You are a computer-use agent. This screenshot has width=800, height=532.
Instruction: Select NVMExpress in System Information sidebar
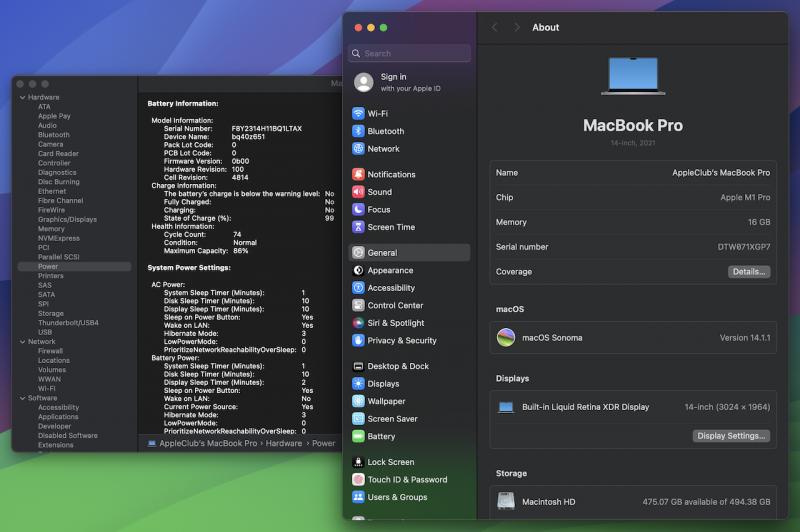click(x=59, y=238)
